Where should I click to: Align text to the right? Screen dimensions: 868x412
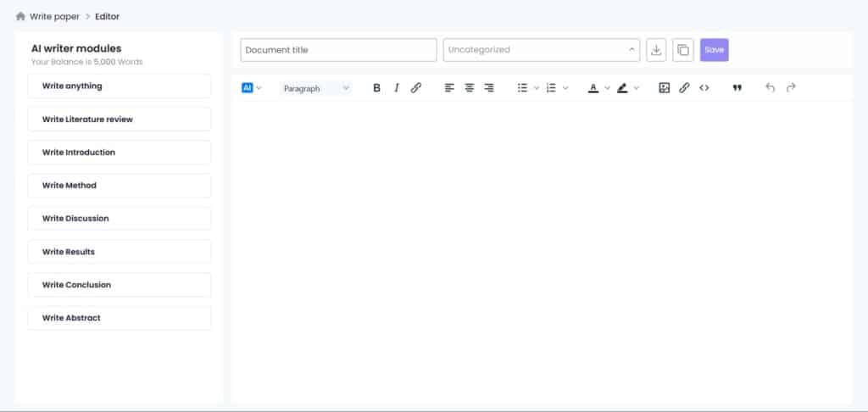[x=489, y=88]
